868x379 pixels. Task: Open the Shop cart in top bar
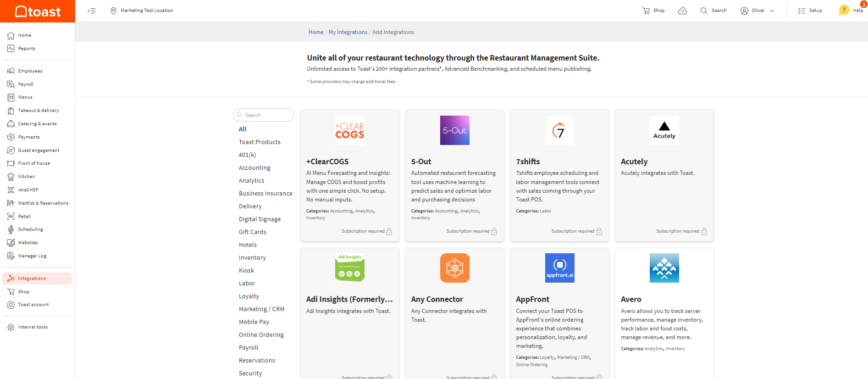pos(653,11)
